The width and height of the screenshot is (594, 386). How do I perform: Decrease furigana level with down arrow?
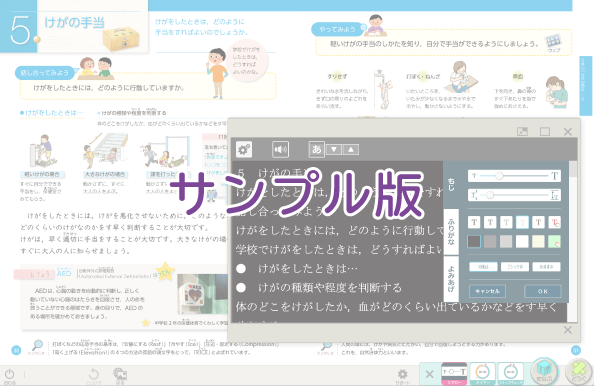pos(334,149)
